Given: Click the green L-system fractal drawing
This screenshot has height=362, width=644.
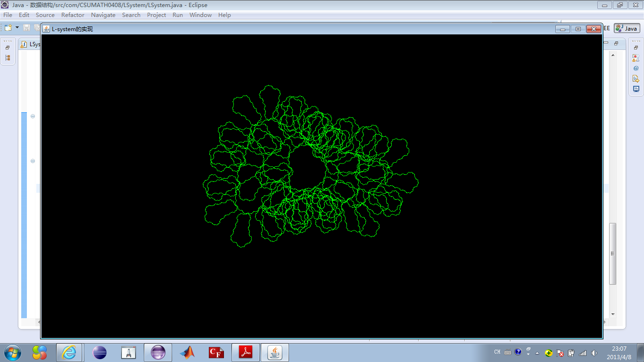Looking at the screenshot, I should tap(311, 166).
